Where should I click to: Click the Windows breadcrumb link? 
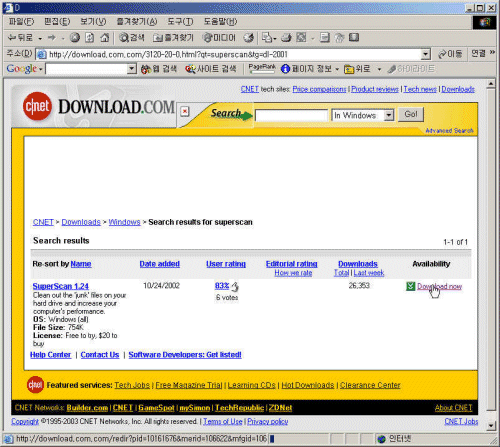tap(124, 222)
